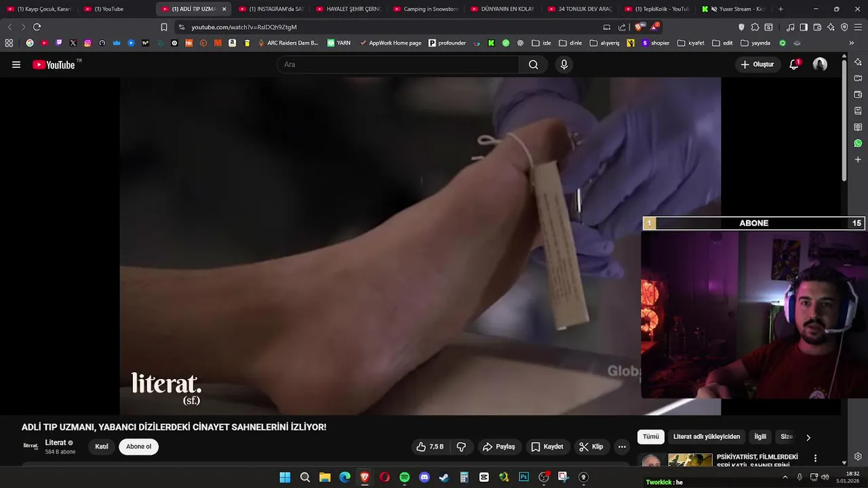Open the yayında bookmarks folder
Viewport: 868px width, 488px height.
coord(755,43)
